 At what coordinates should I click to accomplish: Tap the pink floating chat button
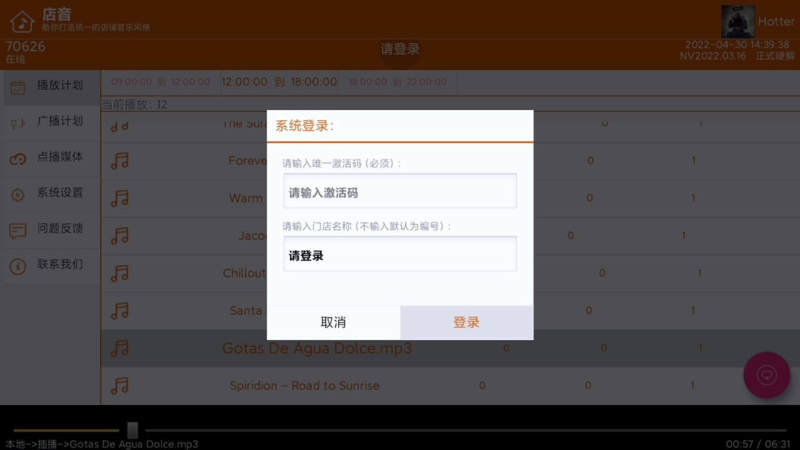click(767, 376)
